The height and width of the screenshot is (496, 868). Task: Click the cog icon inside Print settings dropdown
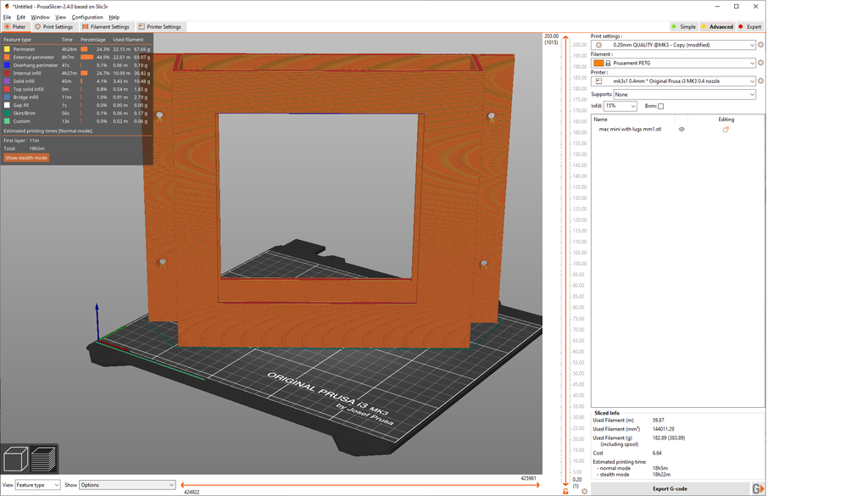pyautogui.click(x=598, y=45)
